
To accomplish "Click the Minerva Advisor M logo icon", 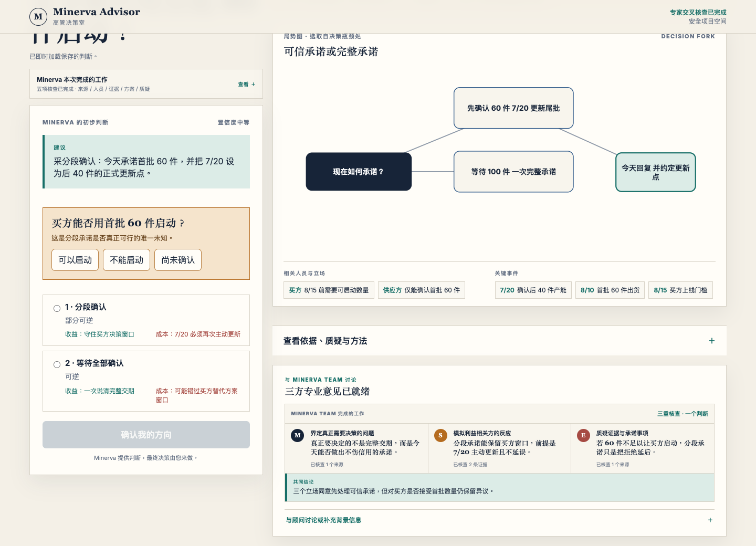I will point(38,17).
